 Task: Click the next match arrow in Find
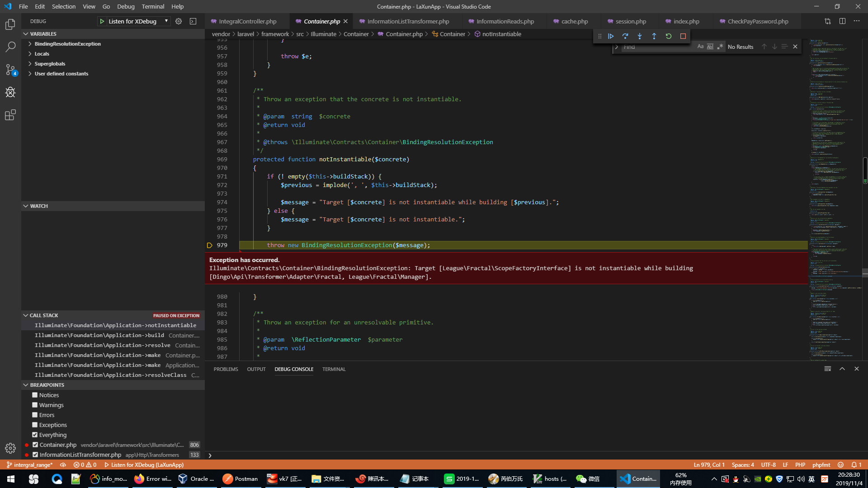[x=774, y=46]
